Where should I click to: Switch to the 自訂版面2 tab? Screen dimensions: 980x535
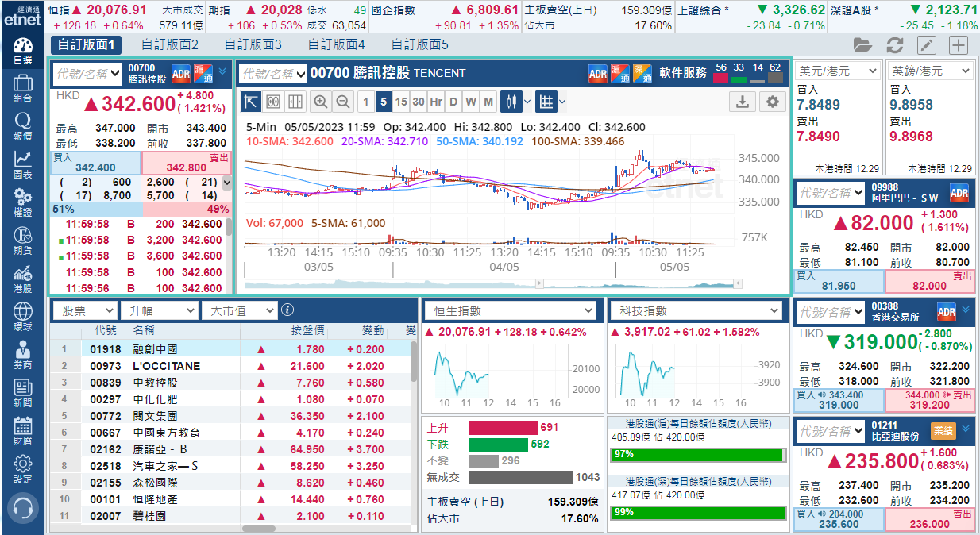pos(170,44)
